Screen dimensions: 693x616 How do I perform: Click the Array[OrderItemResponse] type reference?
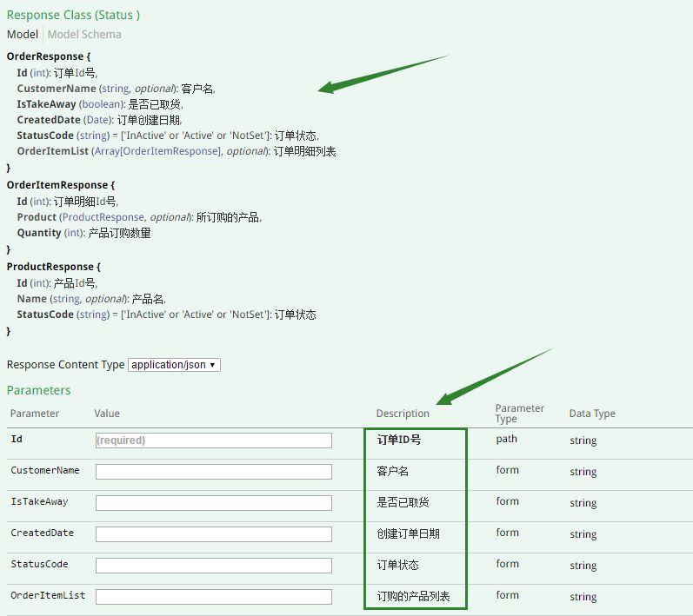tap(157, 151)
